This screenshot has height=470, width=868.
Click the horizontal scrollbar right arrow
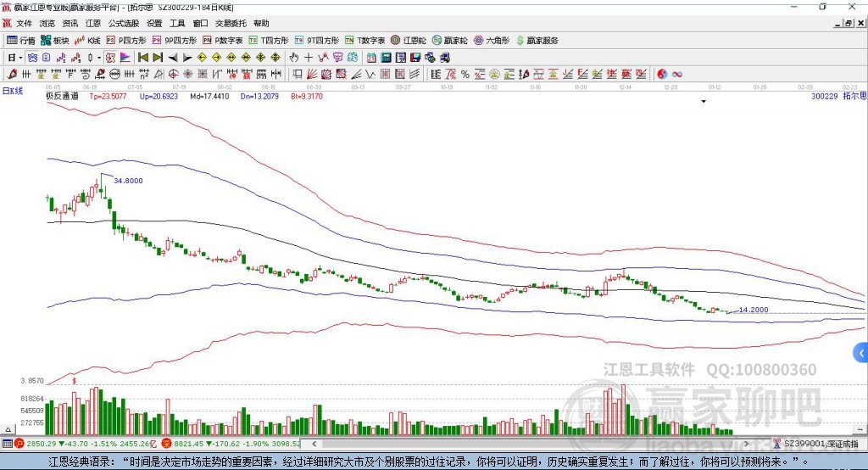(x=746, y=444)
